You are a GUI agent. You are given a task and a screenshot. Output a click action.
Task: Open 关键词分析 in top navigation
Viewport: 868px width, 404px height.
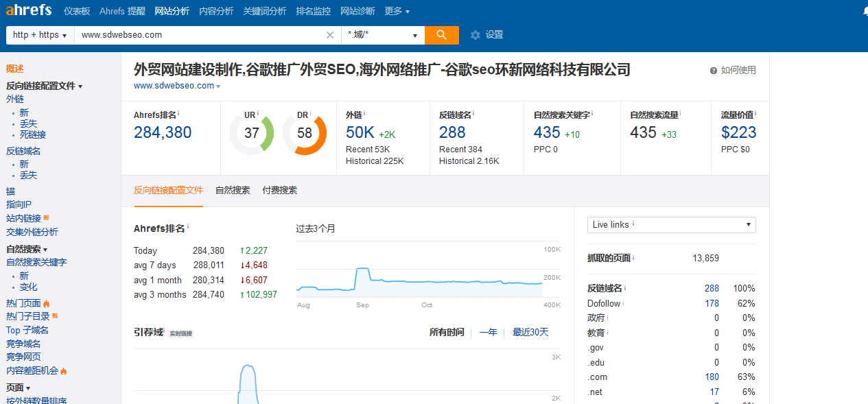[265, 11]
